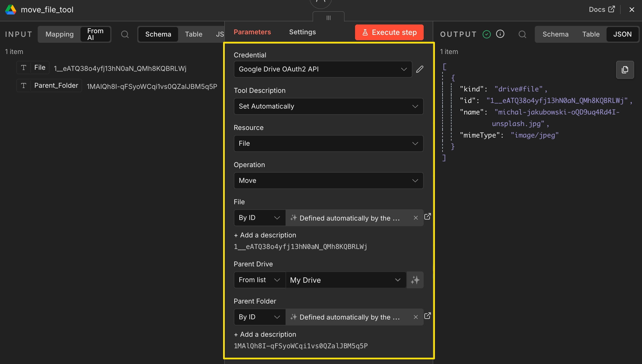642x364 pixels.
Task: Click the Google Drive logo icon
Action: click(11, 10)
